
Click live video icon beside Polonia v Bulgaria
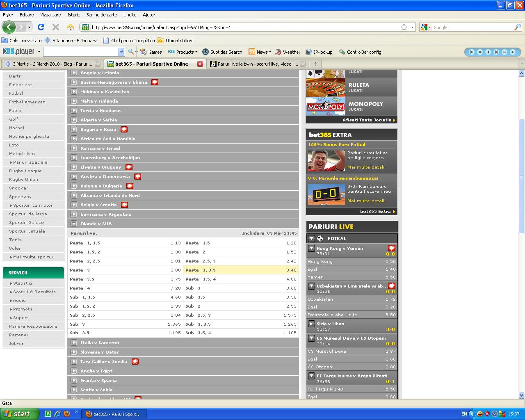point(130,186)
